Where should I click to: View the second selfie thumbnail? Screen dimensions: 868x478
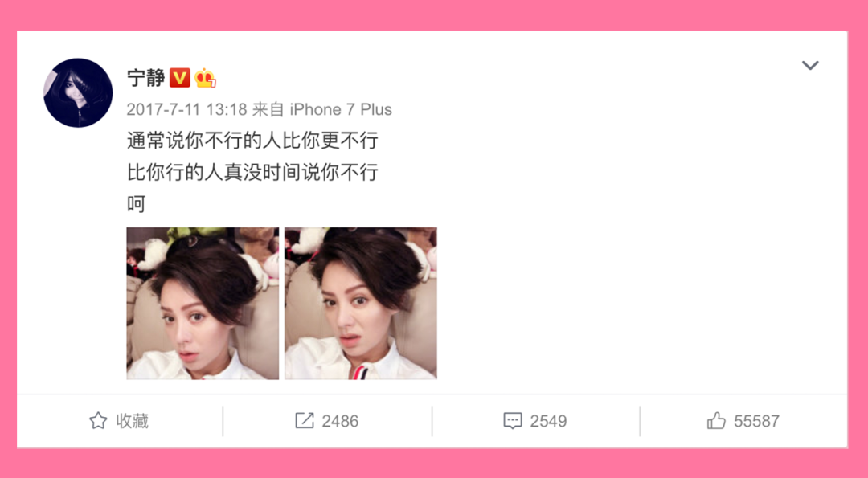[x=361, y=303]
